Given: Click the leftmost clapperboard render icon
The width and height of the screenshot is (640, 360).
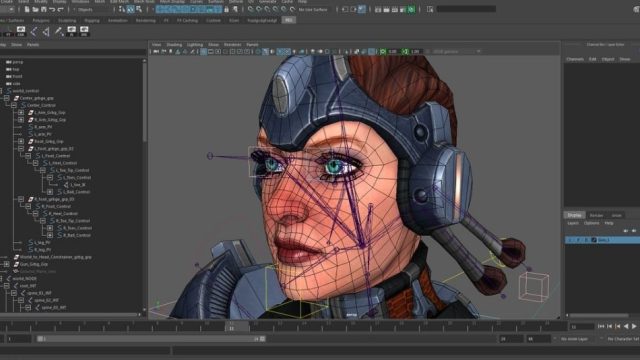Looking at the screenshot, I should [x=378, y=9].
